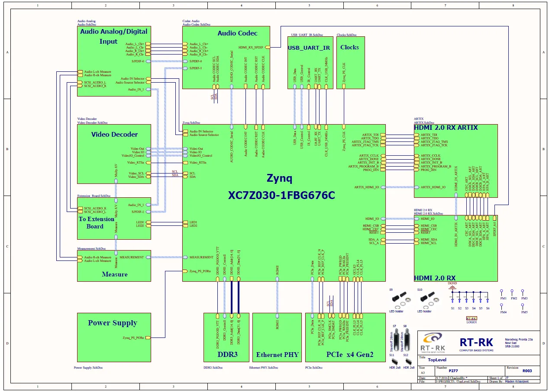Image resolution: width=549 pixels, height=392 pixels.
Task: Click the Video Decoder block title
Action: (114, 135)
